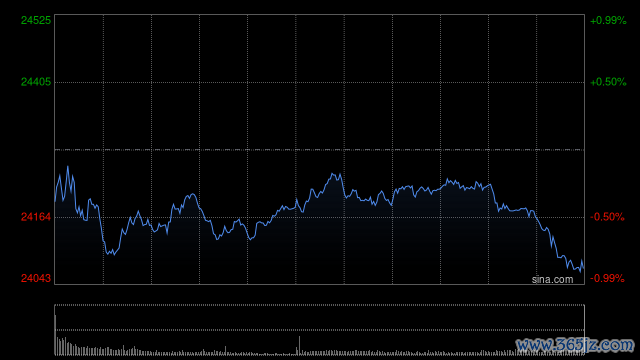The width and height of the screenshot is (640, 360).
Task: Click the 24525 top price label
Action: click(36, 20)
